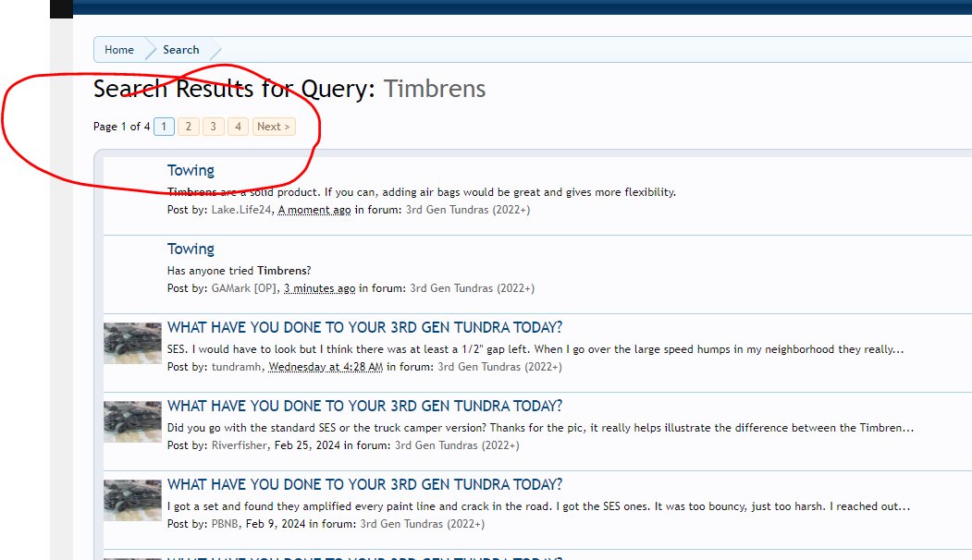Click the avatar thumbnail beside Riverfisher's post
Viewport: 972px width, 560px height.
(x=132, y=422)
